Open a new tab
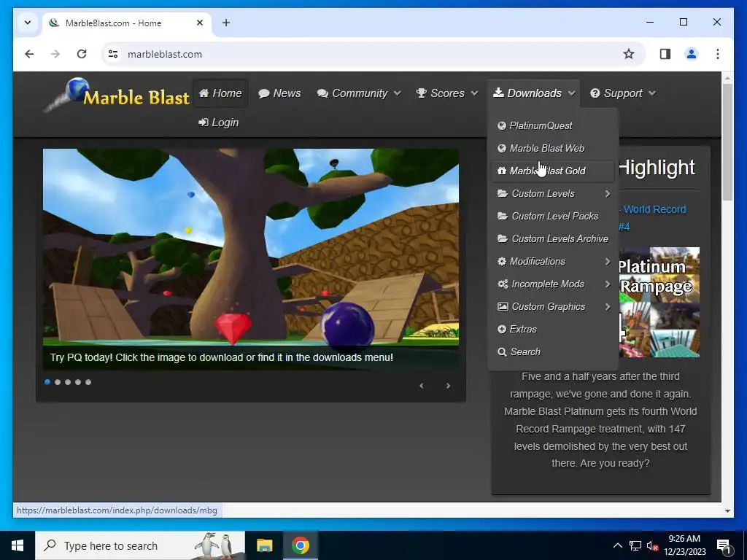This screenshot has height=560, width=747. pyautogui.click(x=226, y=23)
